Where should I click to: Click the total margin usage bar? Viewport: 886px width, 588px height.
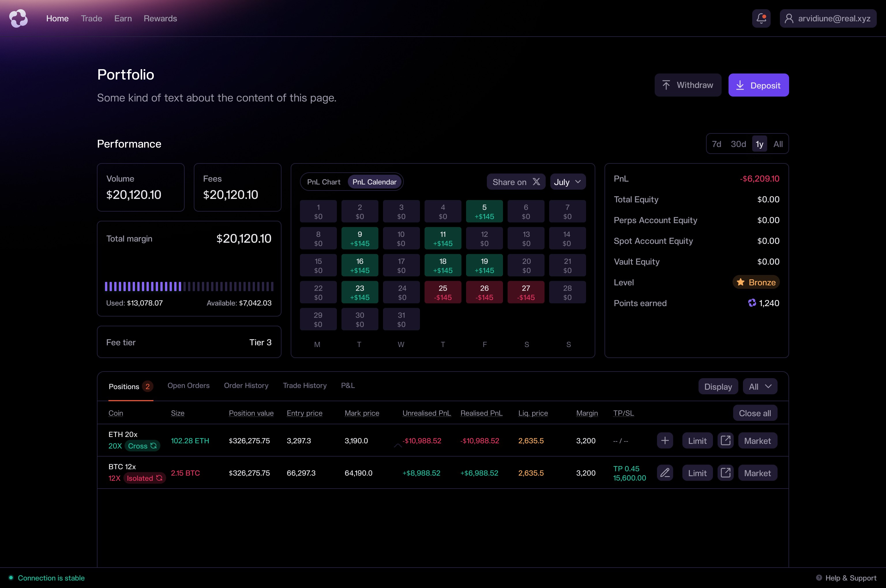coord(189,287)
